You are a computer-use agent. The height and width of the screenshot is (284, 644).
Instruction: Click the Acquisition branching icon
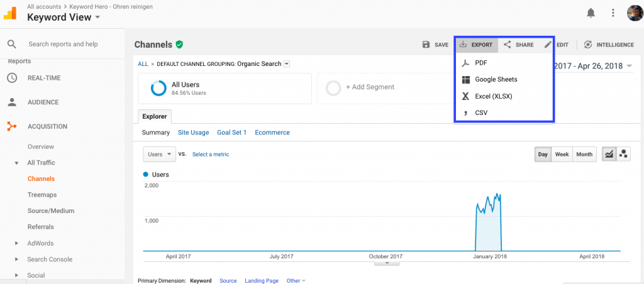pyautogui.click(x=12, y=126)
